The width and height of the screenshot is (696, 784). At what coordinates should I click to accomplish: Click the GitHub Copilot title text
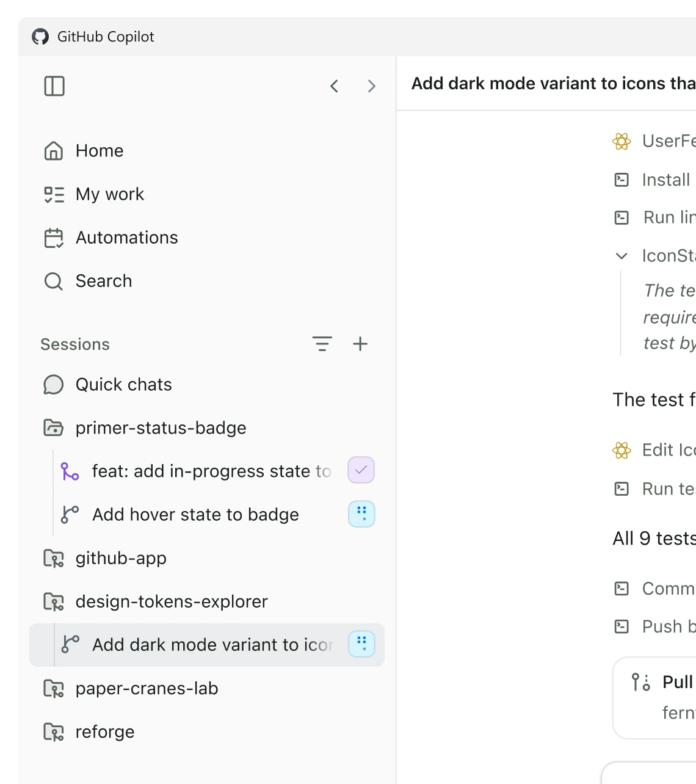106,37
